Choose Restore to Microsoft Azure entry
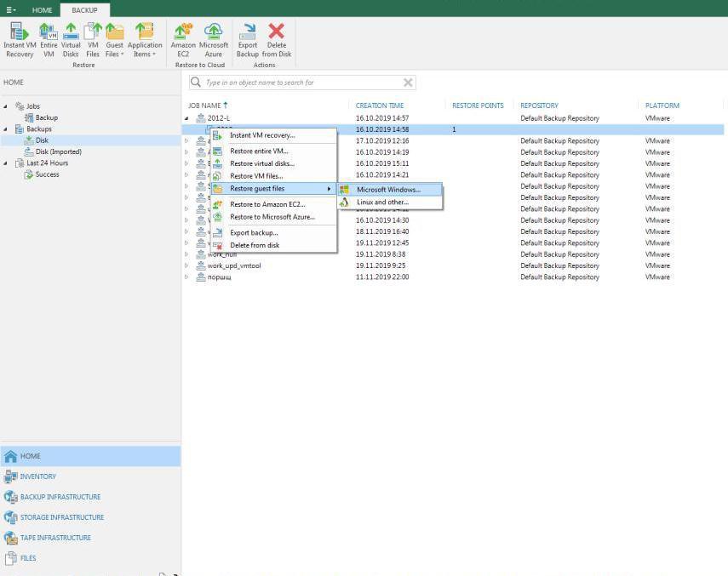Image resolution: width=728 pixels, height=576 pixels. [274, 217]
